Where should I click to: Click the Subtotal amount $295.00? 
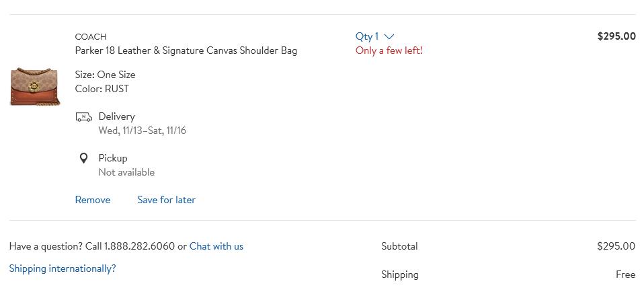pyautogui.click(x=616, y=246)
